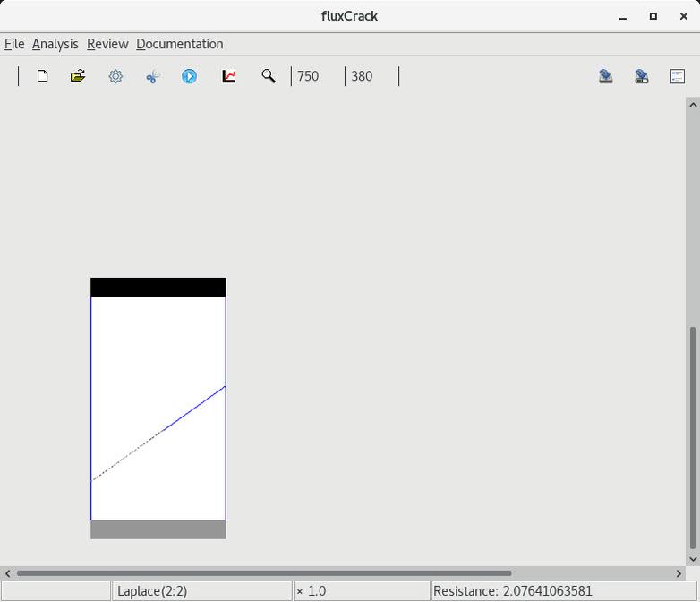Open the Review menu
This screenshot has height=602, width=700.
[107, 44]
